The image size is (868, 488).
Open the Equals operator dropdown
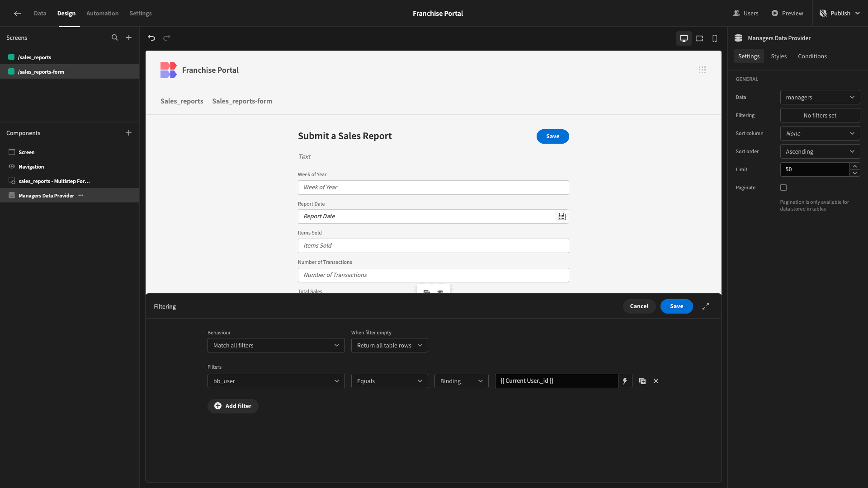tap(390, 381)
